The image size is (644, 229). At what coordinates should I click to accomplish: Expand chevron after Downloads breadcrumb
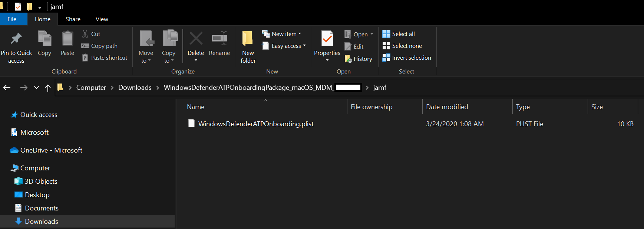(x=158, y=88)
